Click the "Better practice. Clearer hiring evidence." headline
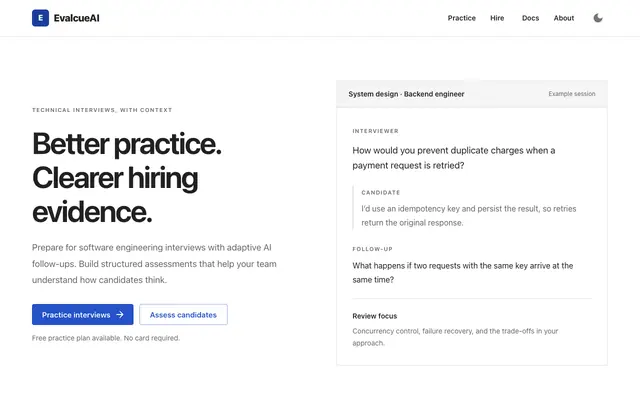This screenshot has height=400, width=640. coord(127,178)
